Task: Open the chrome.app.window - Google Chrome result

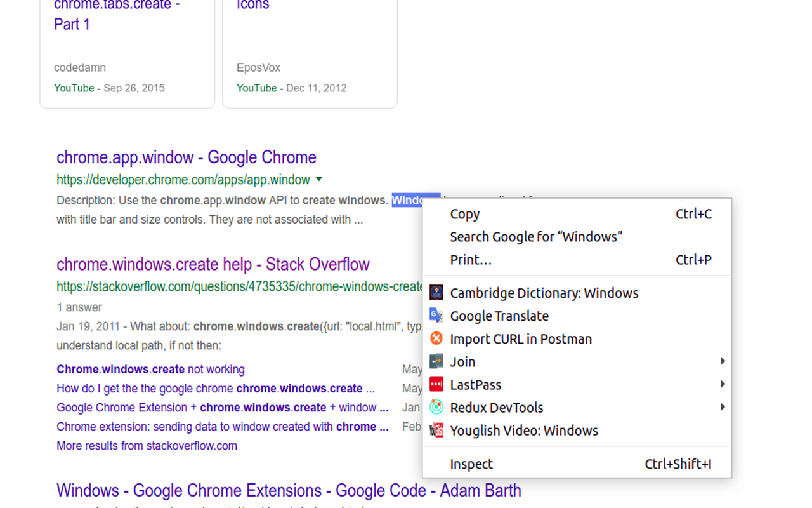Action: tap(187, 157)
